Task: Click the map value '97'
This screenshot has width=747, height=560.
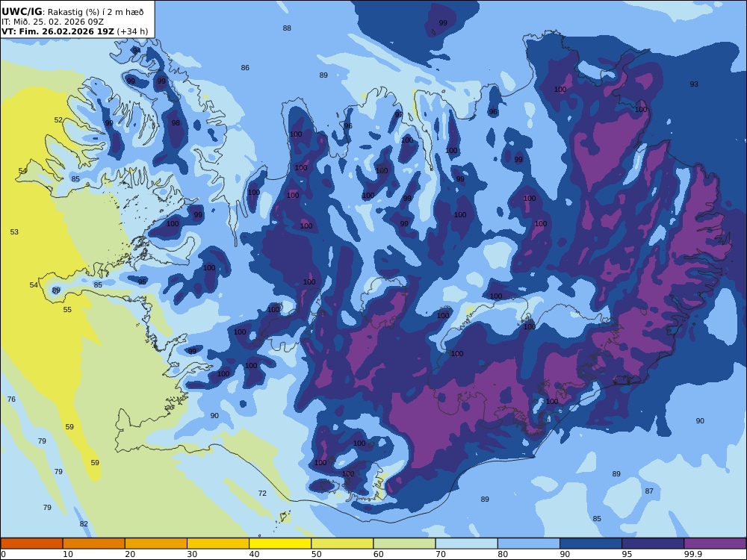Action: 398,115
